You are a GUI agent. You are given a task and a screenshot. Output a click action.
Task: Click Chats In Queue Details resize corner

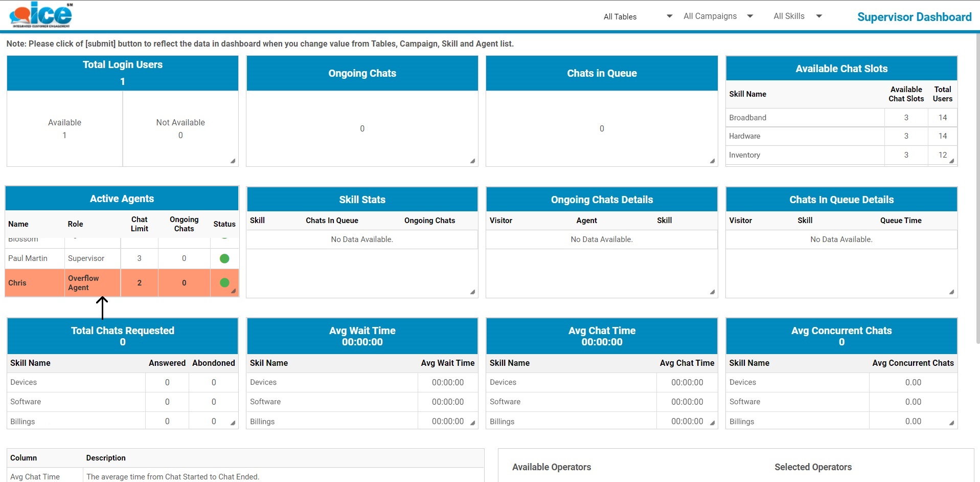tap(951, 292)
